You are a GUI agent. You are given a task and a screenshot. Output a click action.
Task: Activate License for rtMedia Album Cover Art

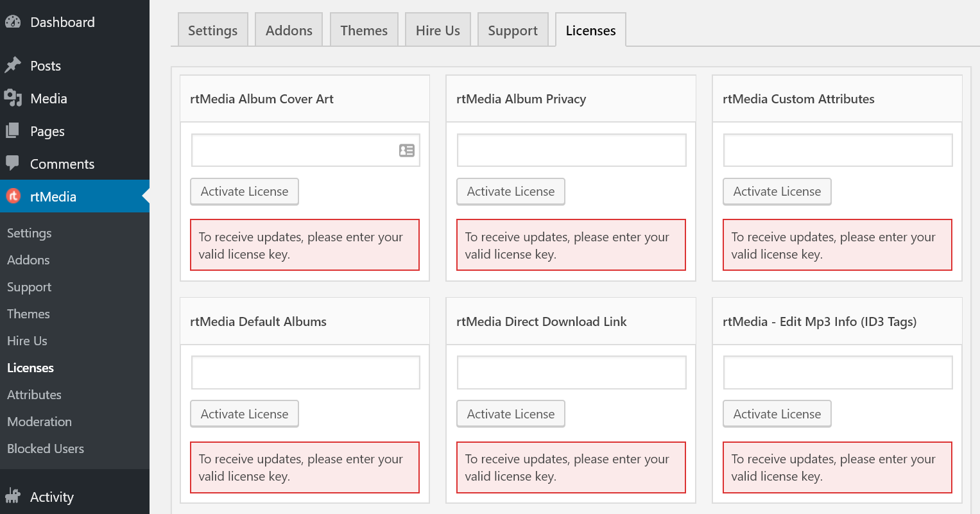244,191
